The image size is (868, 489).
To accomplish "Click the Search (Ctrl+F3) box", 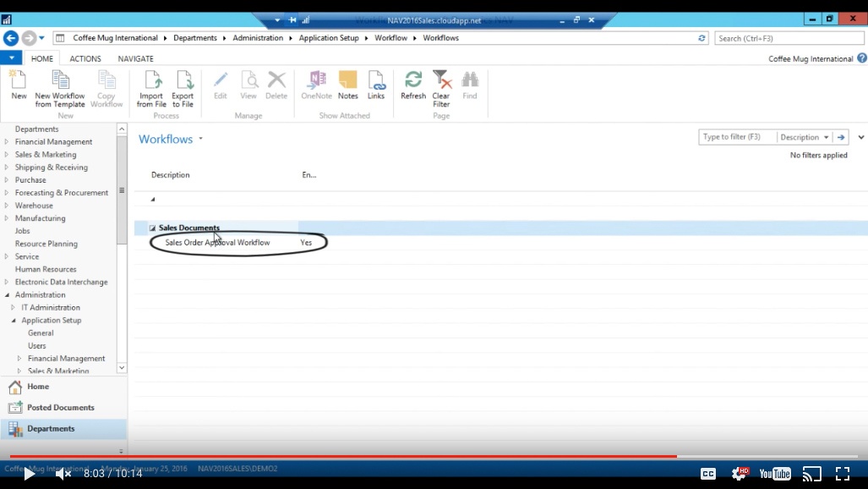I will click(789, 38).
